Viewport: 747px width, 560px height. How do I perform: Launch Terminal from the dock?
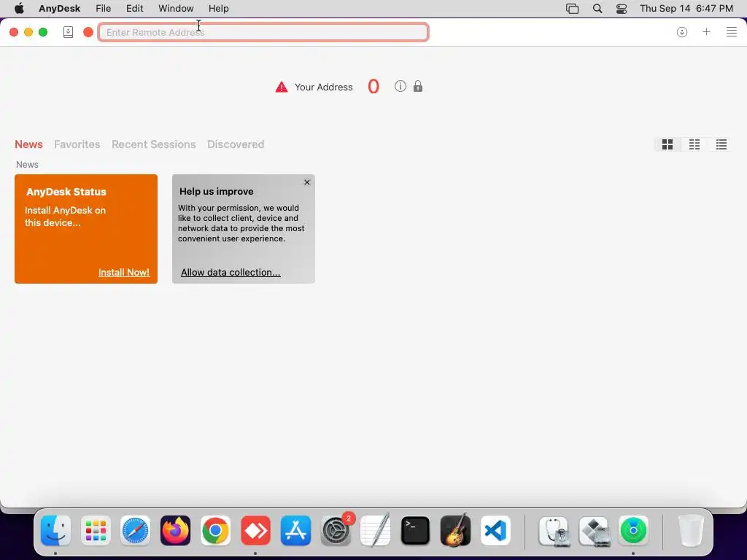pos(415,531)
